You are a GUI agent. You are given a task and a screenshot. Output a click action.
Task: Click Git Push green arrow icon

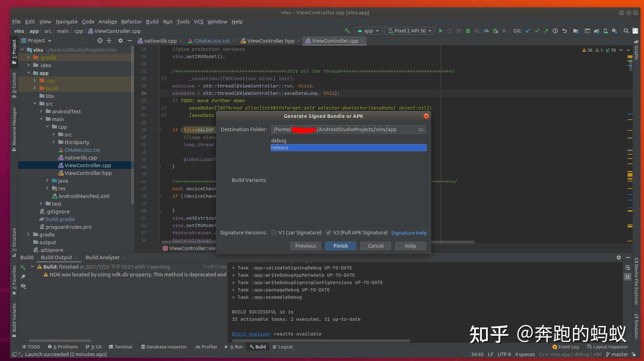coord(546,31)
